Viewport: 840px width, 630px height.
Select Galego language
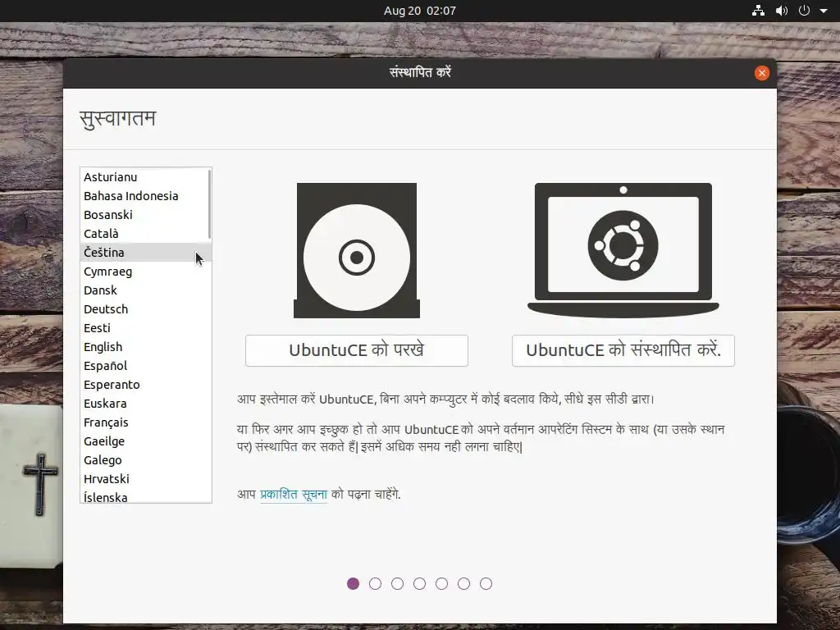click(x=146, y=460)
